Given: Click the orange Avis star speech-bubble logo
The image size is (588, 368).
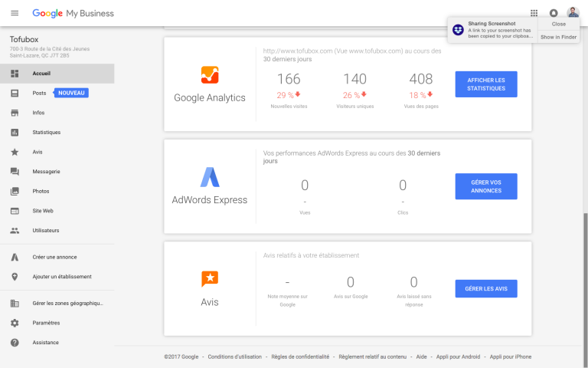Looking at the screenshot, I should 210,279.
